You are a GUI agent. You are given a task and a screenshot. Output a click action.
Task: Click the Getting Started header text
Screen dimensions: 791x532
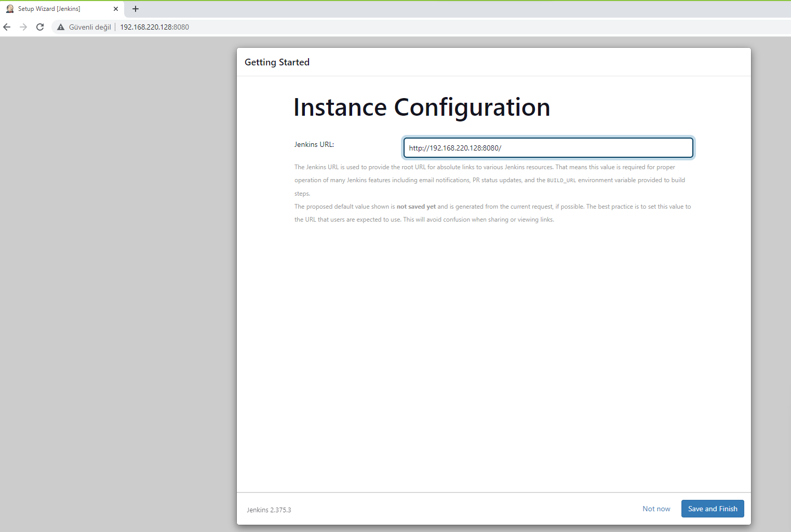pos(277,62)
